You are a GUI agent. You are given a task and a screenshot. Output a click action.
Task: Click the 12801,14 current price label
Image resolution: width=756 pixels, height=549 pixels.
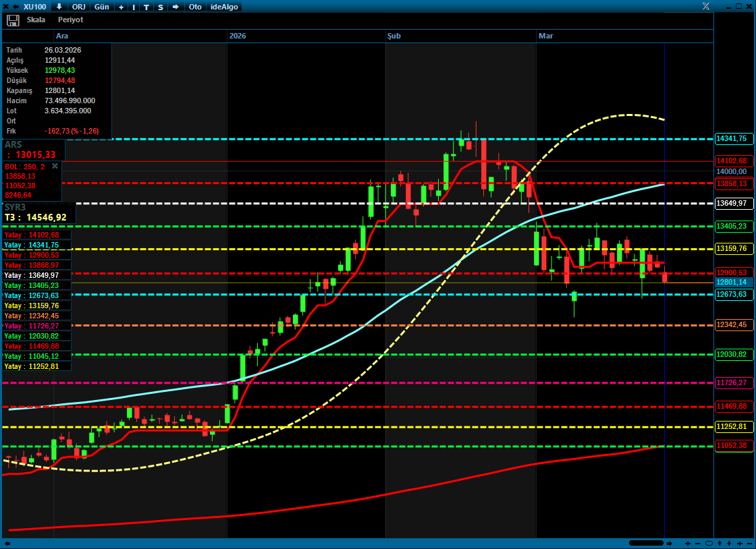pyautogui.click(x=733, y=282)
